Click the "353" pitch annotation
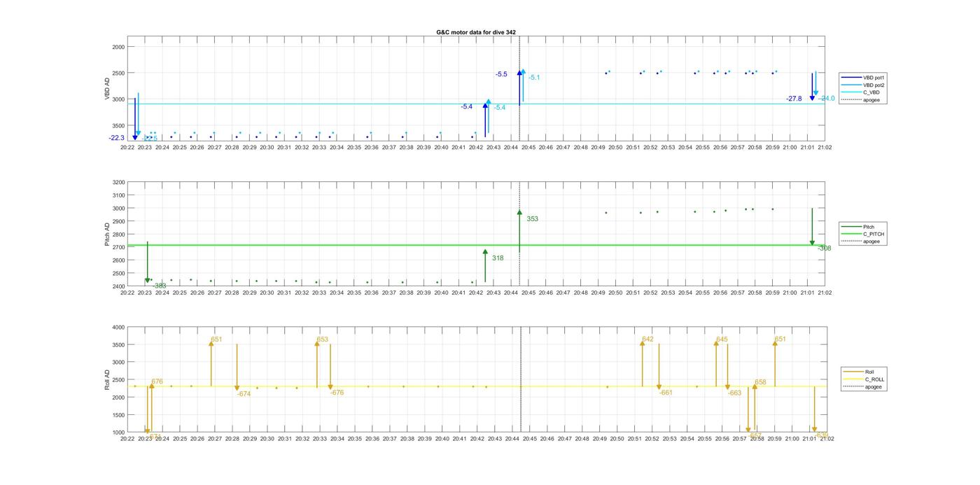The image size is (980, 485). [x=532, y=219]
